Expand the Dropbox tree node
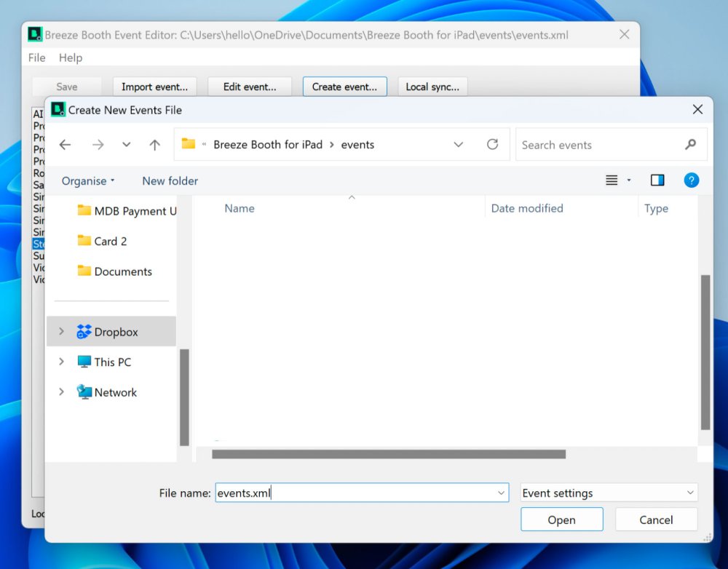Image resolution: width=728 pixels, height=569 pixels. coord(61,331)
